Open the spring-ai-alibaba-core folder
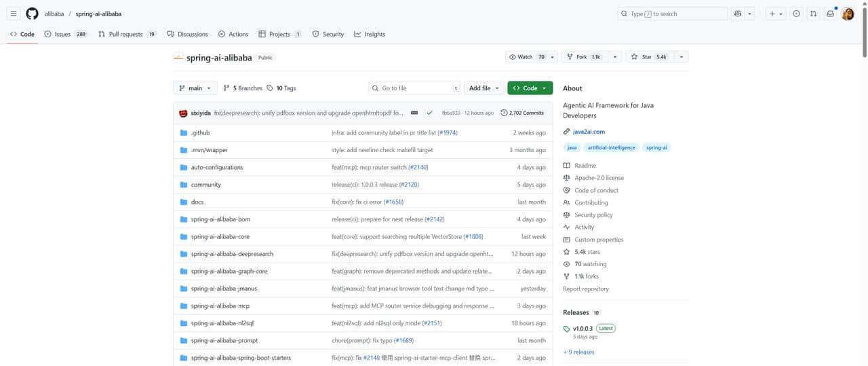The width and height of the screenshot is (868, 366). (x=220, y=237)
